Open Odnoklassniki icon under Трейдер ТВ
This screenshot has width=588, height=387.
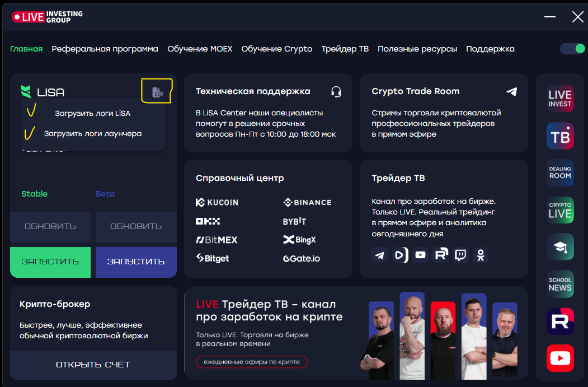[480, 255]
